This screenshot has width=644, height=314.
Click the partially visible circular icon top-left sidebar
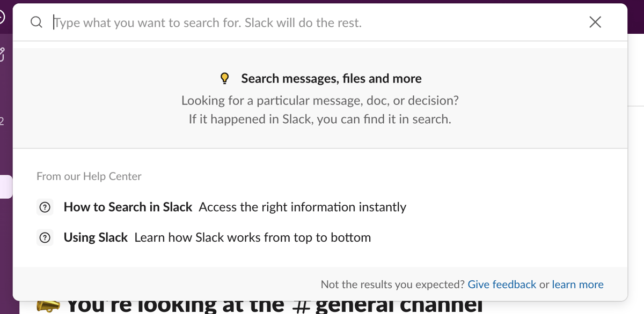(2, 16)
